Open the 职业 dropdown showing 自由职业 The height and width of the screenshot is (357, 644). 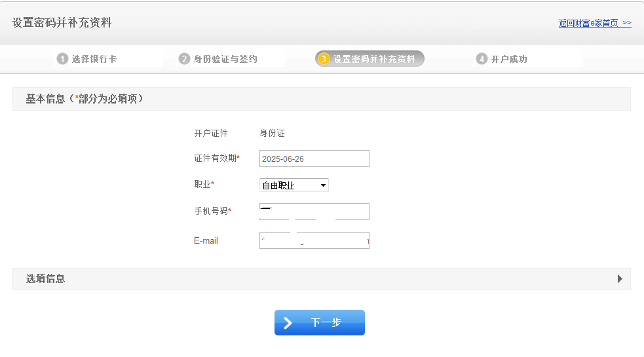click(x=294, y=185)
